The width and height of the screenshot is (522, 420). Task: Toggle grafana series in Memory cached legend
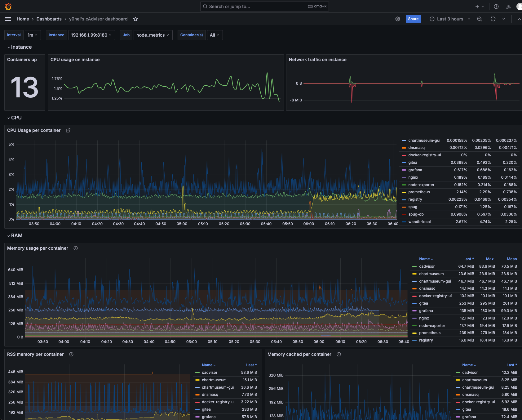[x=469, y=417]
